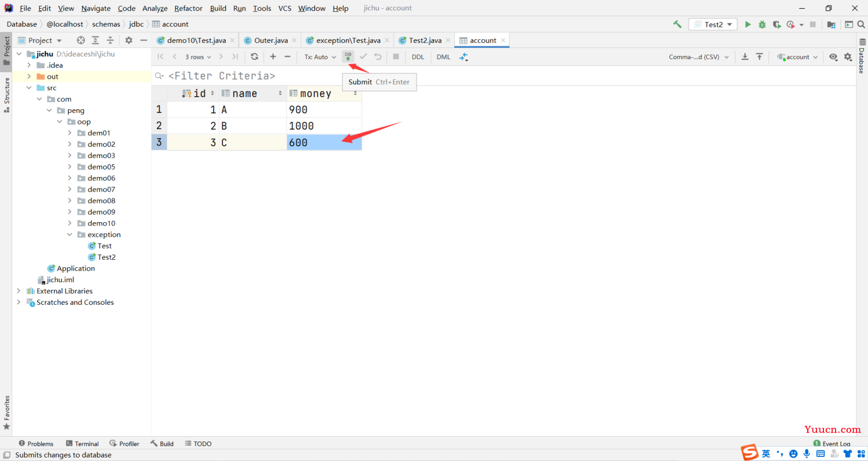Open the 3 rows page size dropdown

coord(198,57)
